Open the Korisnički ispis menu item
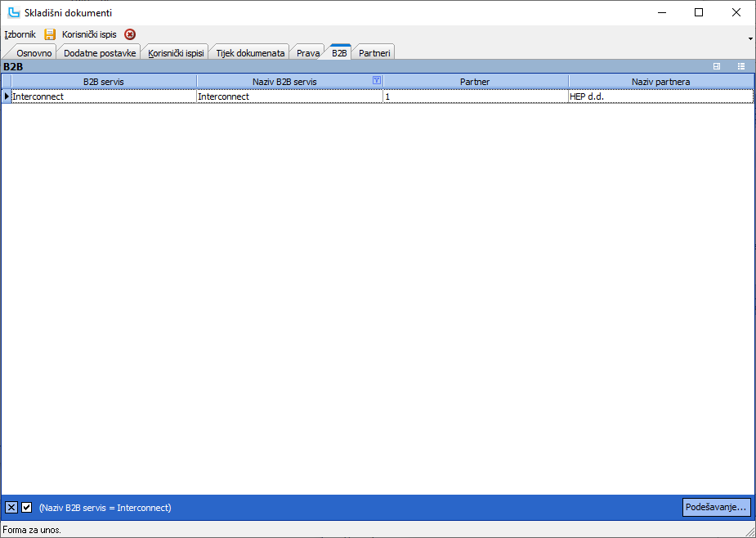 [x=89, y=34]
